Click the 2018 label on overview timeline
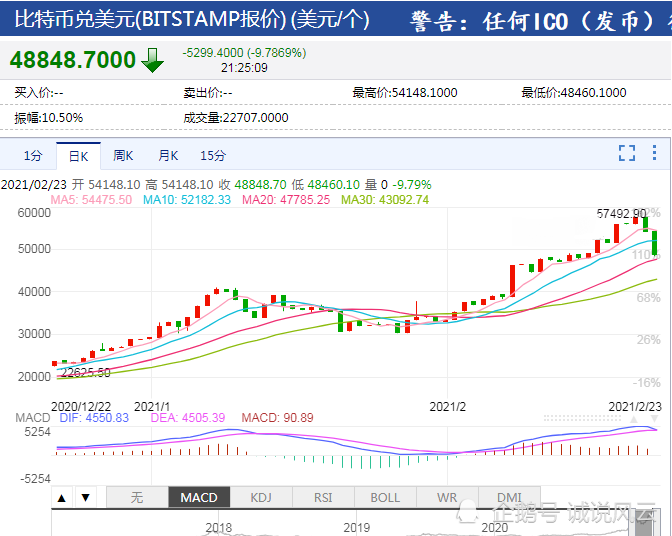This screenshot has width=672, height=536. coord(219,527)
